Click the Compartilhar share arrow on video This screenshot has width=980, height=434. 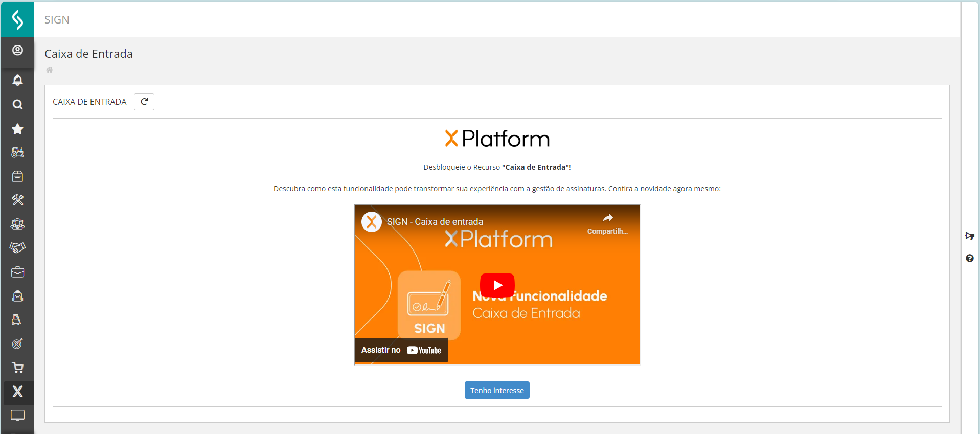pyautogui.click(x=607, y=223)
